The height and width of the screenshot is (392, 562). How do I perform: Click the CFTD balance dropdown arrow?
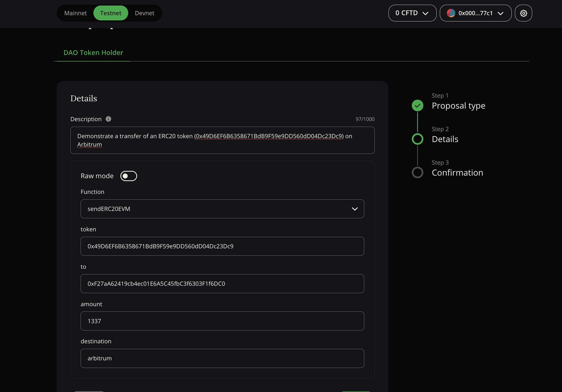coord(426,13)
